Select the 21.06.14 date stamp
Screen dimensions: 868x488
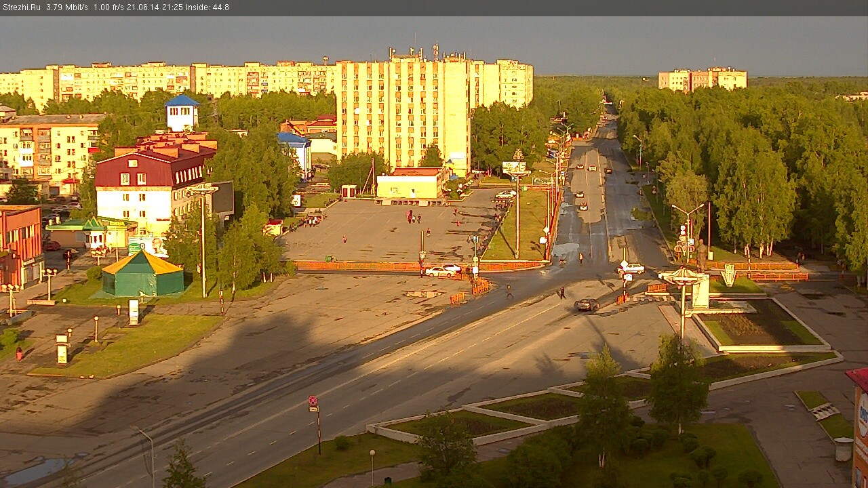pos(142,7)
